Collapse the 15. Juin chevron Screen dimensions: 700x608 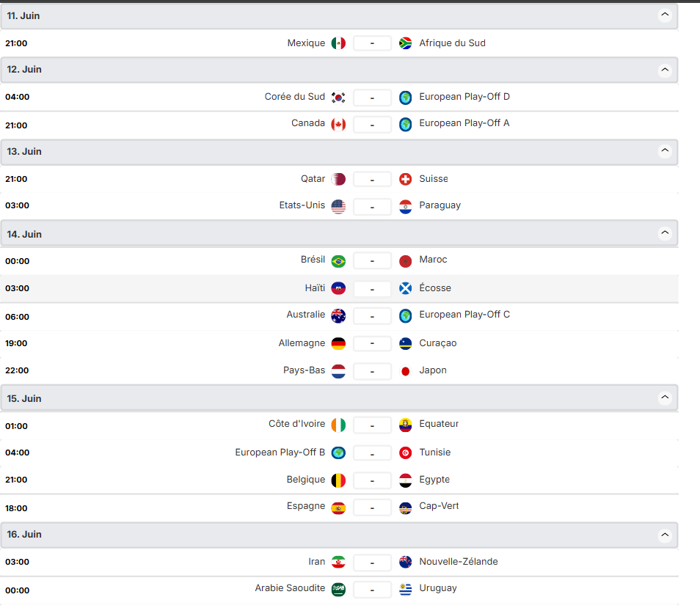tap(665, 398)
